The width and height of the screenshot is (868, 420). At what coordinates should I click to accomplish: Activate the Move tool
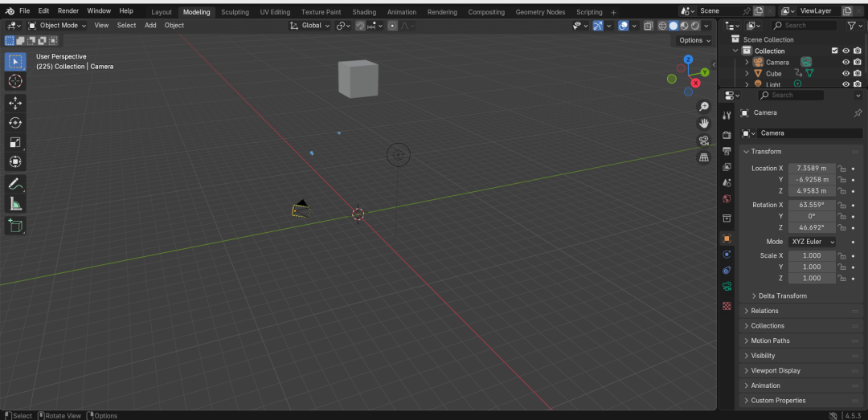coord(15,102)
